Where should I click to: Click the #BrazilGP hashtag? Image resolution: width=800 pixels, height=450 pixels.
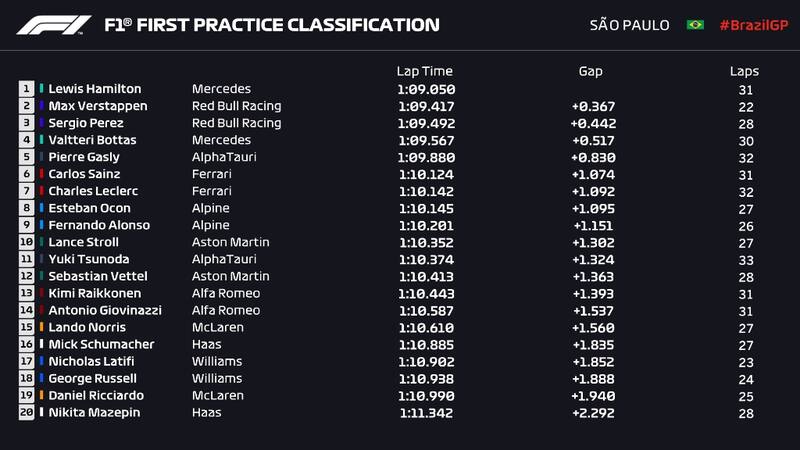752,25
